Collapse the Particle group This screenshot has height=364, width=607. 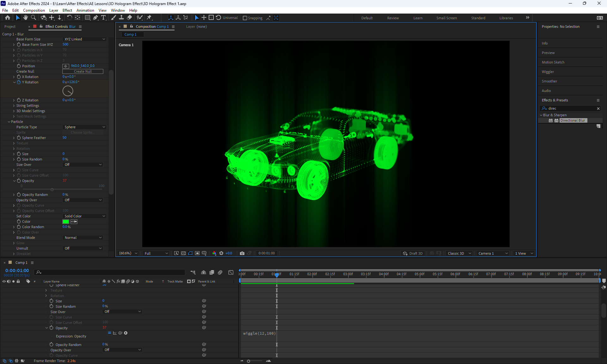[x=9, y=122]
